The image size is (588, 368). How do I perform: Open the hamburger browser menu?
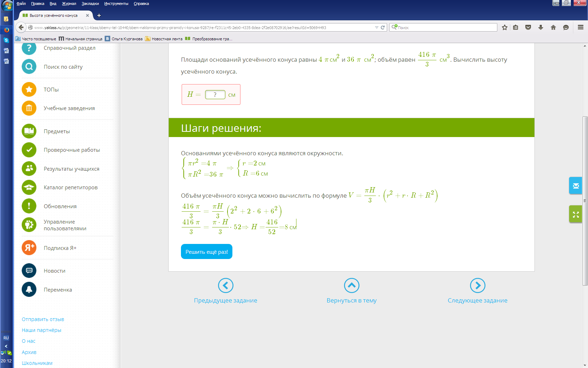pyautogui.click(x=581, y=27)
